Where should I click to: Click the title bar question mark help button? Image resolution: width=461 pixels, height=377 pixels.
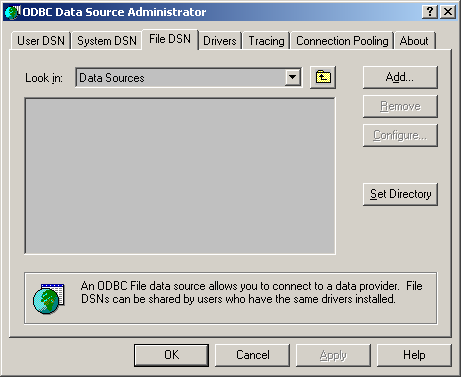430,12
